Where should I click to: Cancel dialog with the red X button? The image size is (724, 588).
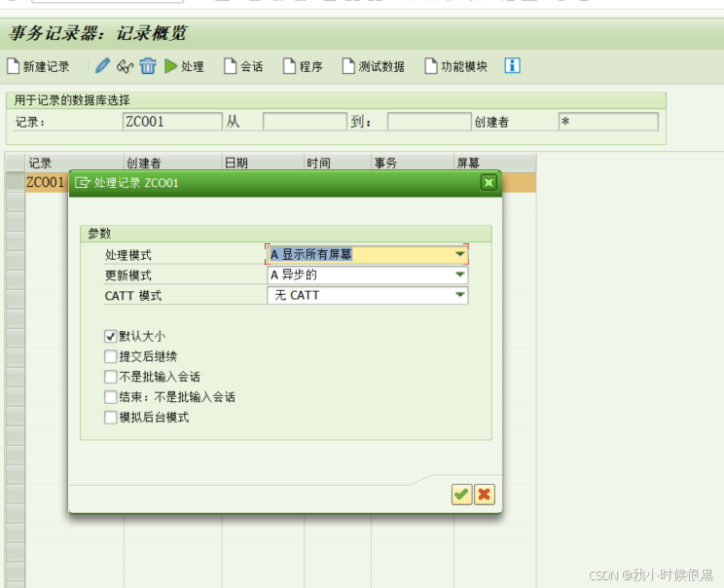[485, 495]
